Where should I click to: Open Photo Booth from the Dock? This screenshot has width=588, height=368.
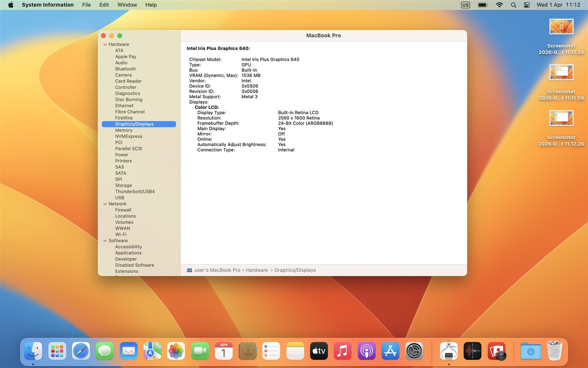tap(496, 351)
